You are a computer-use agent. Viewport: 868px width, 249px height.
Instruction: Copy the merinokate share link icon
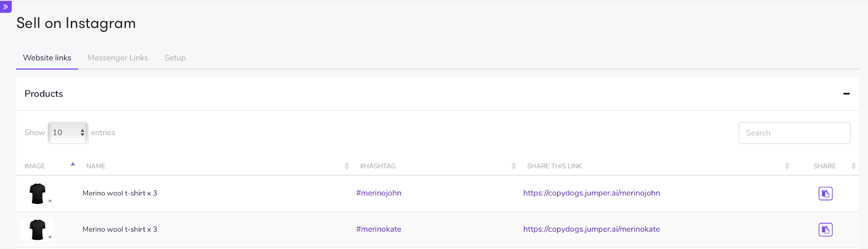825,230
